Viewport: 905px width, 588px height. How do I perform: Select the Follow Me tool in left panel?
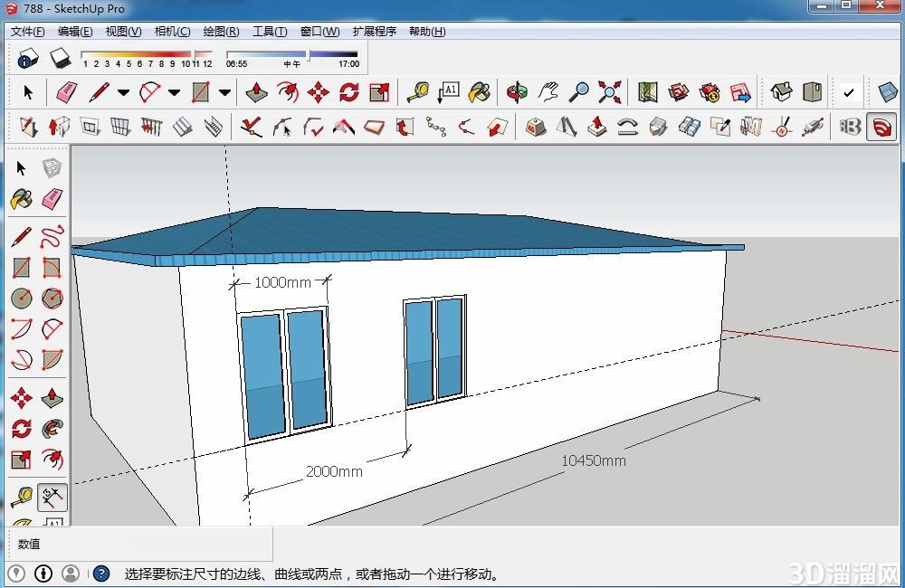(x=52, y=429)
